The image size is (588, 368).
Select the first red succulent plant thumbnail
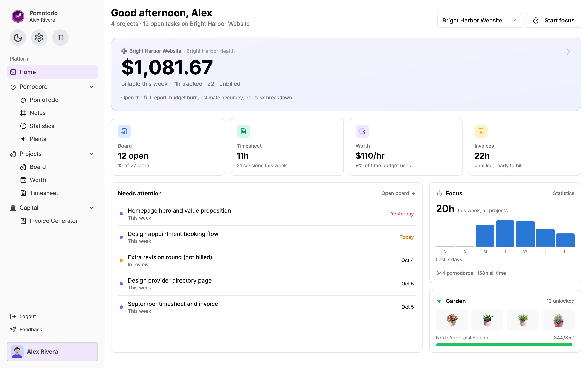coord(452,320)
